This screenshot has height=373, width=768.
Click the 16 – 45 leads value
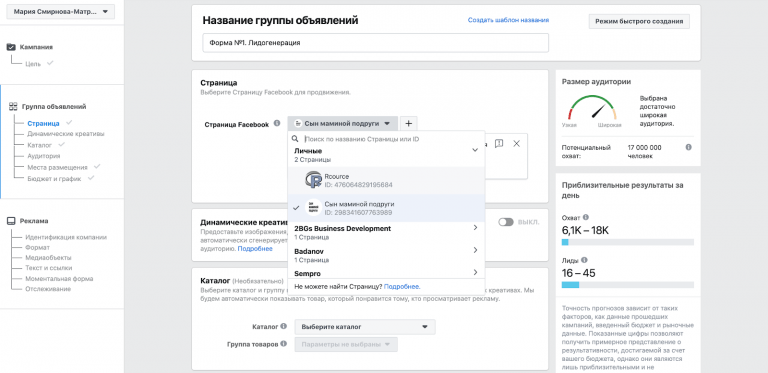pyautogui.click(x=578, y=273)
